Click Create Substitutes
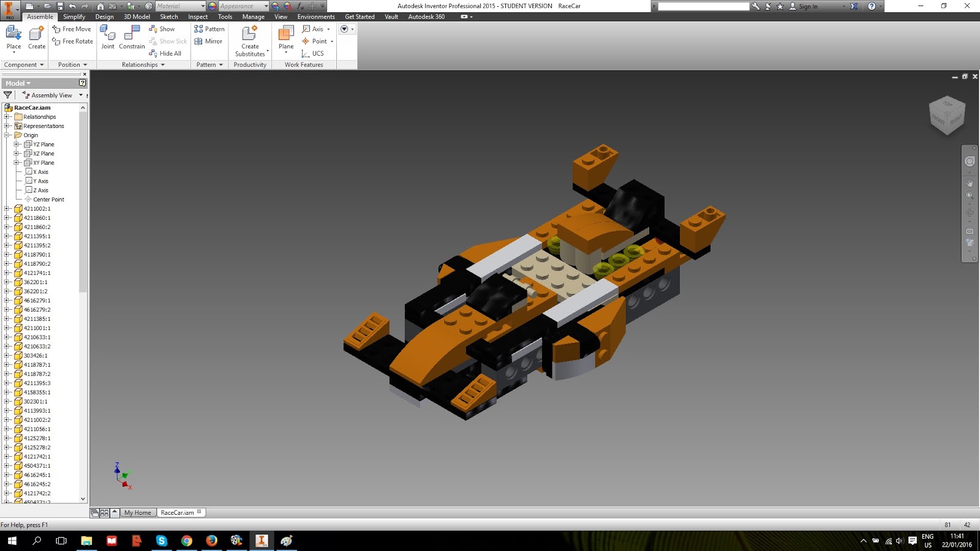 coord(250,41)
